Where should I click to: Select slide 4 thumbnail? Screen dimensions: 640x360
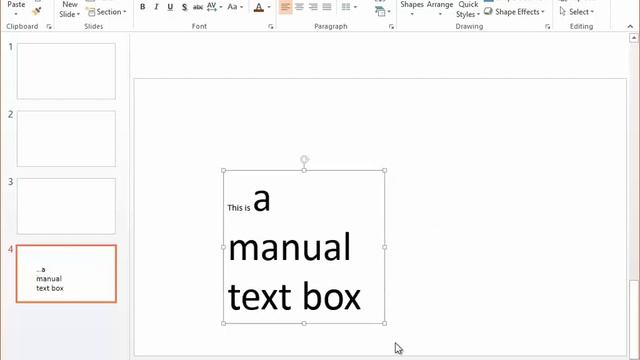[66, 274]
